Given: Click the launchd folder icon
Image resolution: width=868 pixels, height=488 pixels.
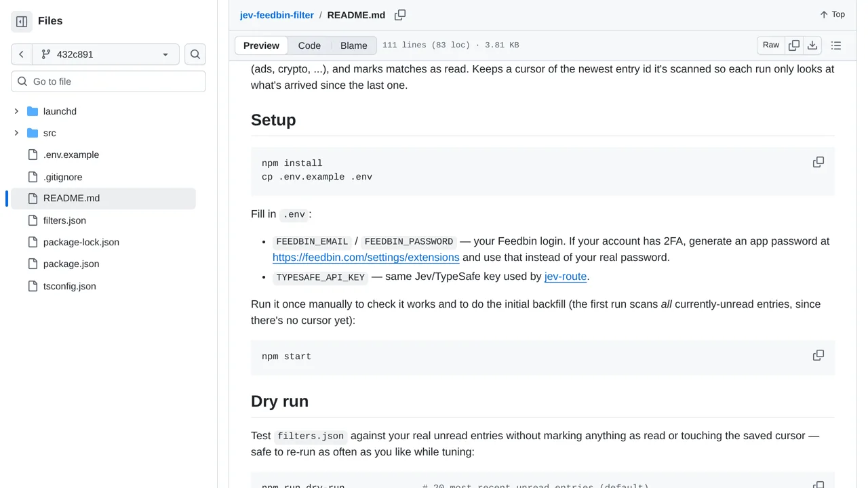Looking at the screenshot, I should pyautogui.click(x=33, y=111).
